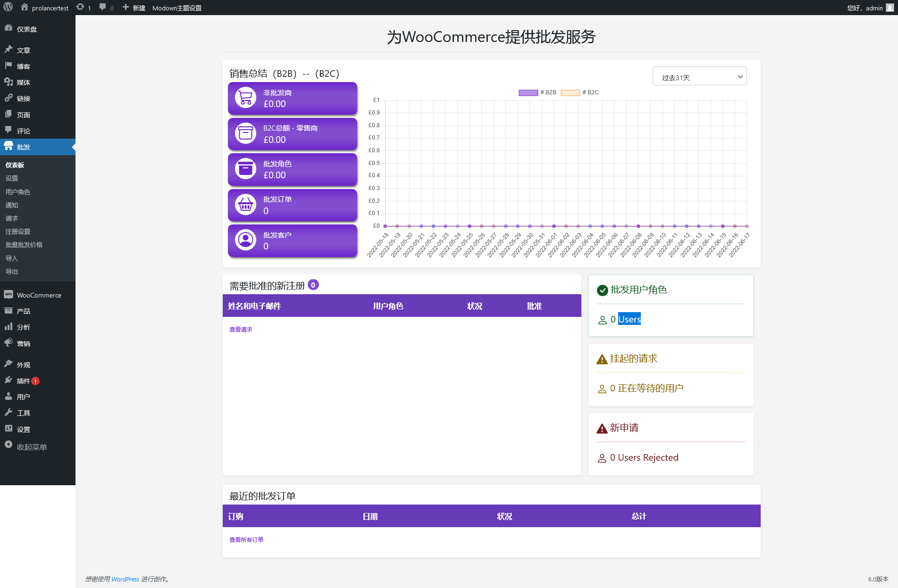Click the 批发 store icon

pyautogui.click(x=8, y=146)
